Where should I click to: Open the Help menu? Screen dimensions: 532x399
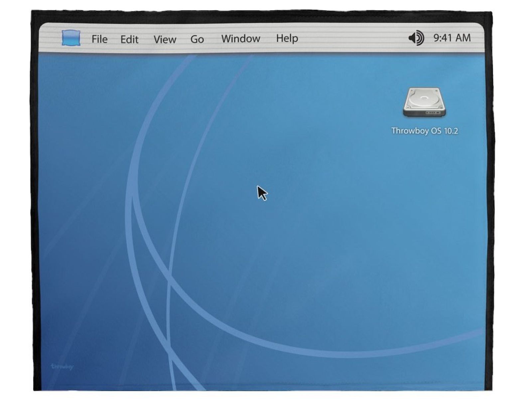pos(287,39)
